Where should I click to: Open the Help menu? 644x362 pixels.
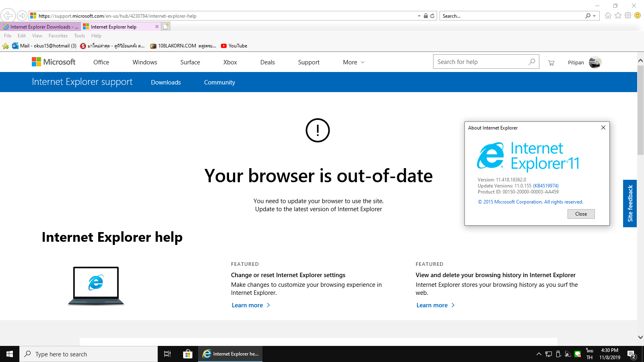(x=96, y=36)
